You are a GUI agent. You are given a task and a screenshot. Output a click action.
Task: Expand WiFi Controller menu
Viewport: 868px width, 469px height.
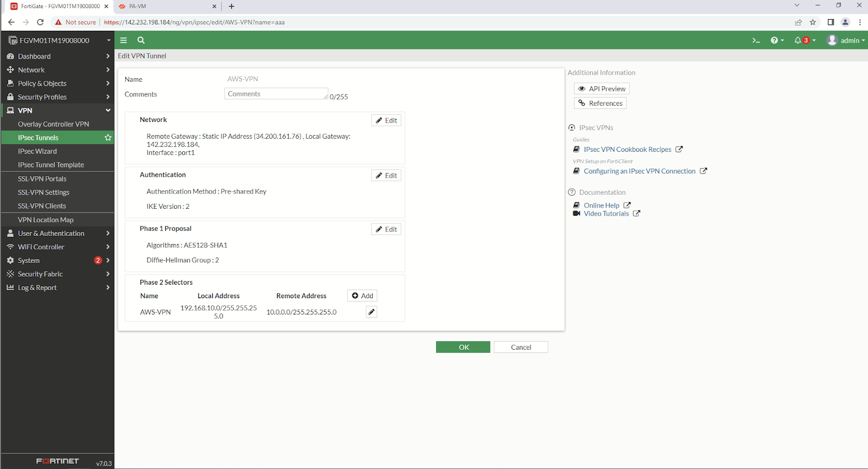tap(58, 247)
